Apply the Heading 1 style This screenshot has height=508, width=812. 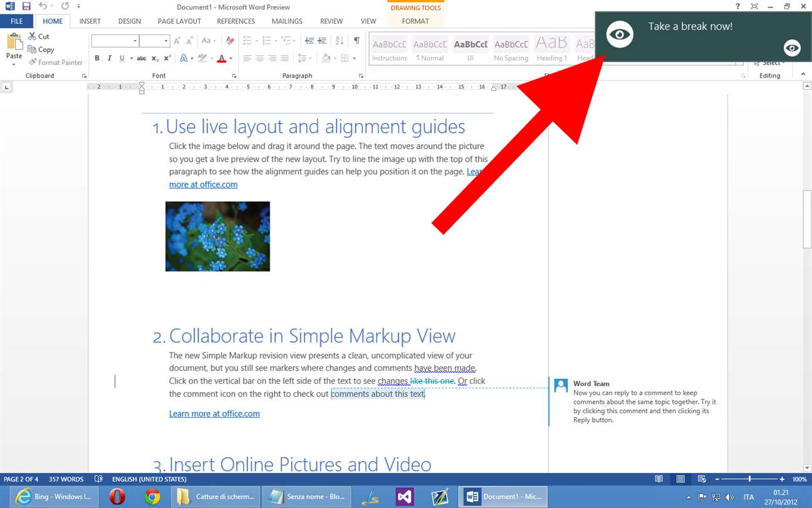click(551, 50)
